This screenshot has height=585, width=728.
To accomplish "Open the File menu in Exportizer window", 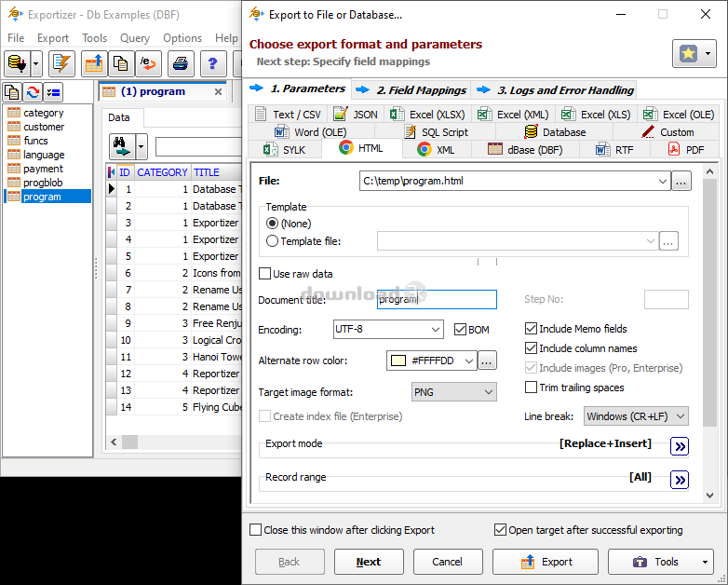I will coord(16,38).
